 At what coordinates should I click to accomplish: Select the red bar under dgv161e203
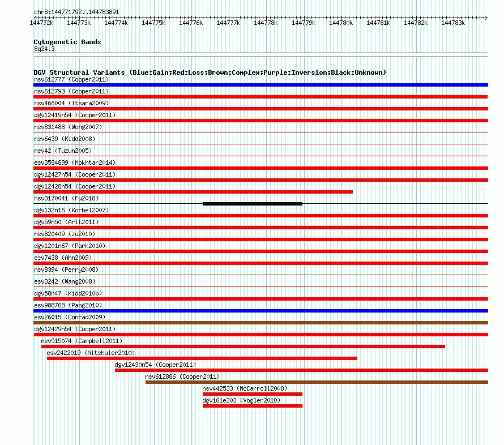253,406
